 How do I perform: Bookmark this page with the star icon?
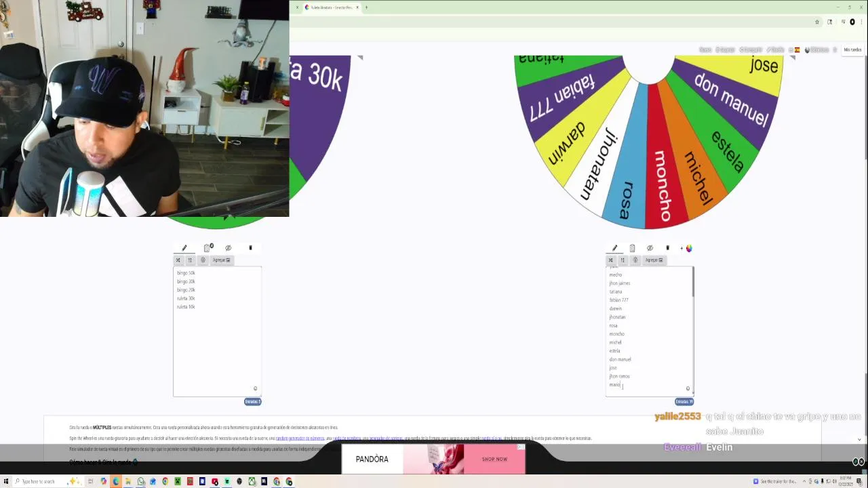click(x=816, y=22)
